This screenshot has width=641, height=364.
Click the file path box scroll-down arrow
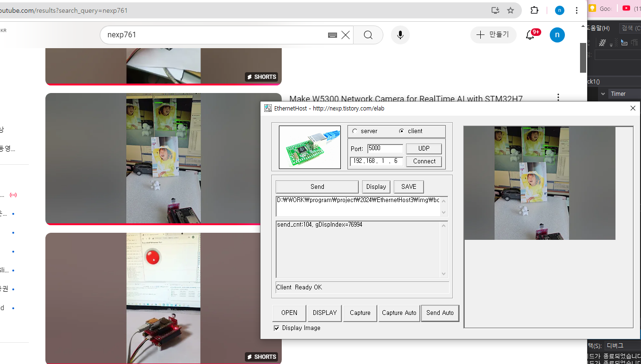pyautogui.click(x=443, y=212)
